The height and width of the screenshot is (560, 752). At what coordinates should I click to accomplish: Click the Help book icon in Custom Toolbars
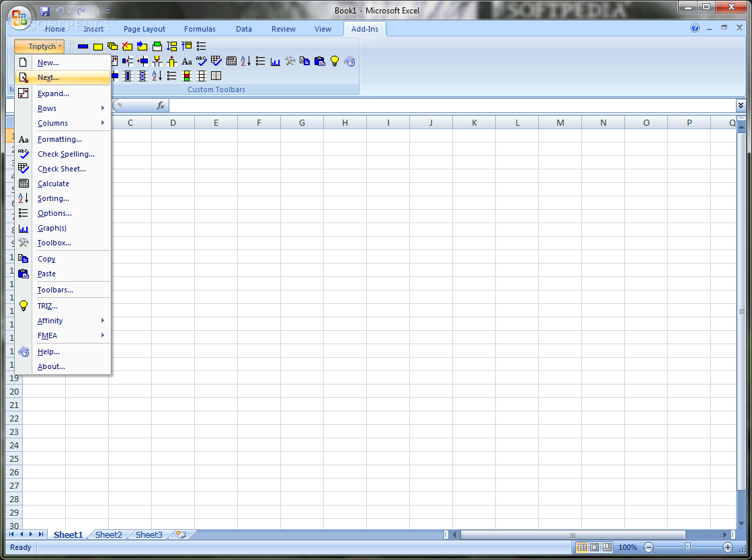pos(349,61)
